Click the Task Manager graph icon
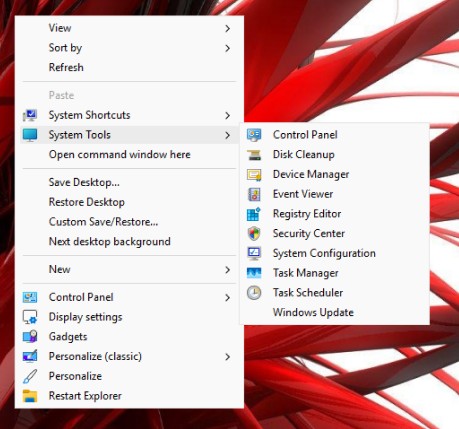 click(x=254, y=273)
